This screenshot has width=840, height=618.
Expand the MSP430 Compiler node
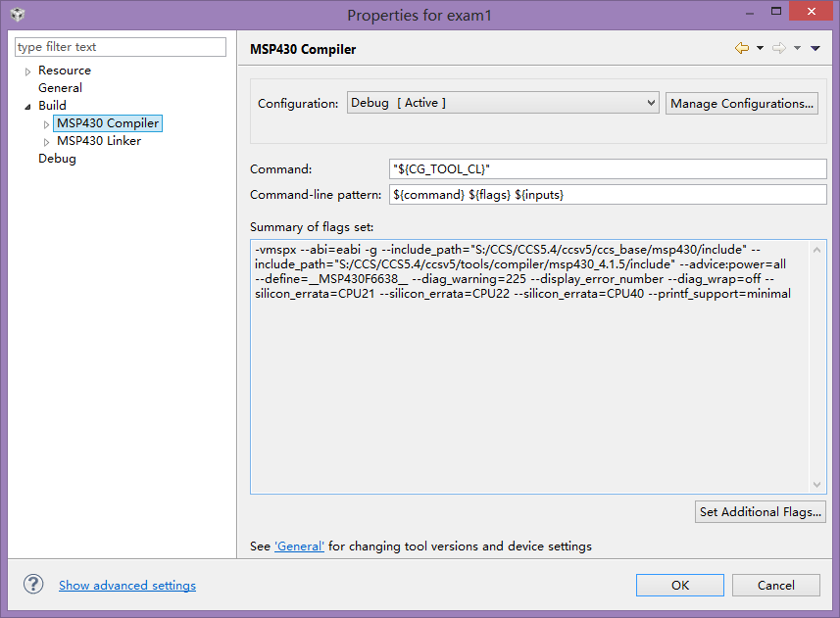[46, 123]
